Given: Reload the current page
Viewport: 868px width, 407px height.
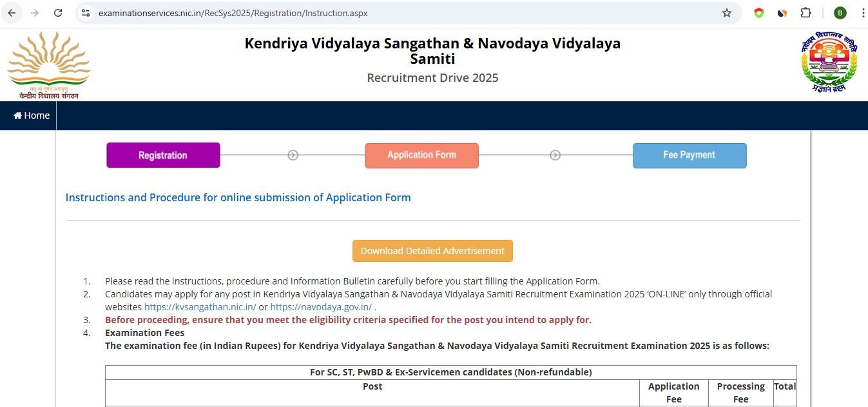Looking at the screenshot, I should (x=58, y=13).
